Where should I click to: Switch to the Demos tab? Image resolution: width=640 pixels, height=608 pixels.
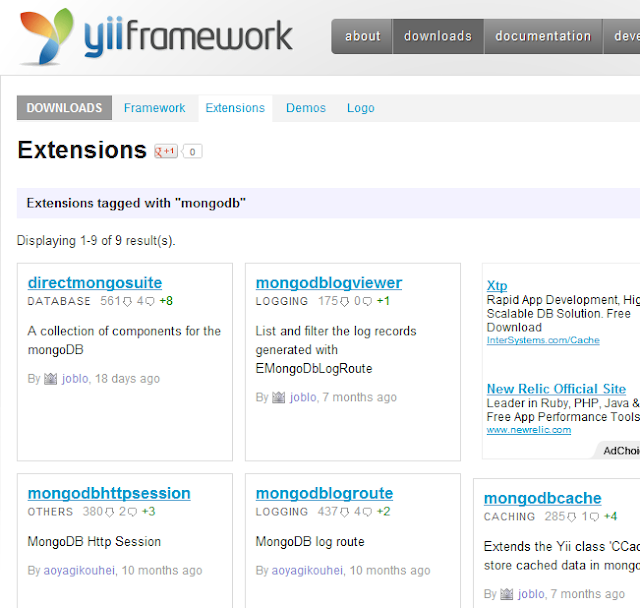point(306,108)
